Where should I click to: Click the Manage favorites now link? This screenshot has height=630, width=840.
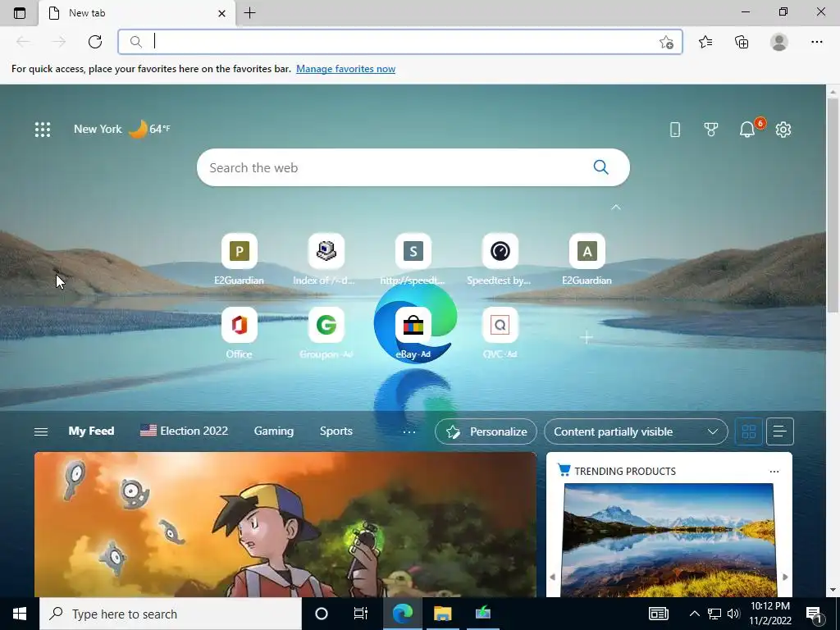[x=345, y=69]
